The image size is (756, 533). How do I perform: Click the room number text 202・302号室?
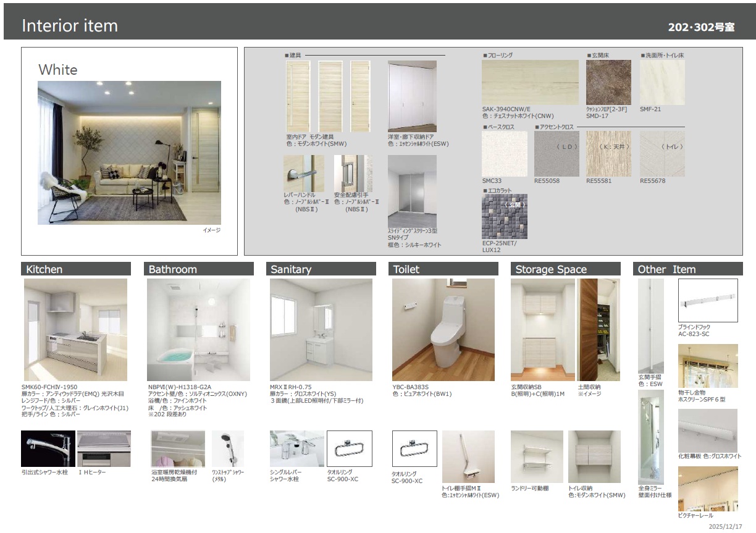click(701, 28)
